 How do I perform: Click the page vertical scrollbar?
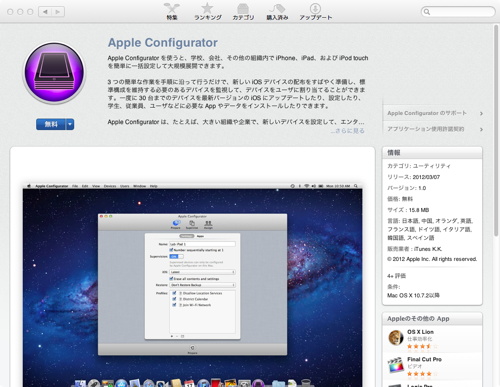(496, 130)
